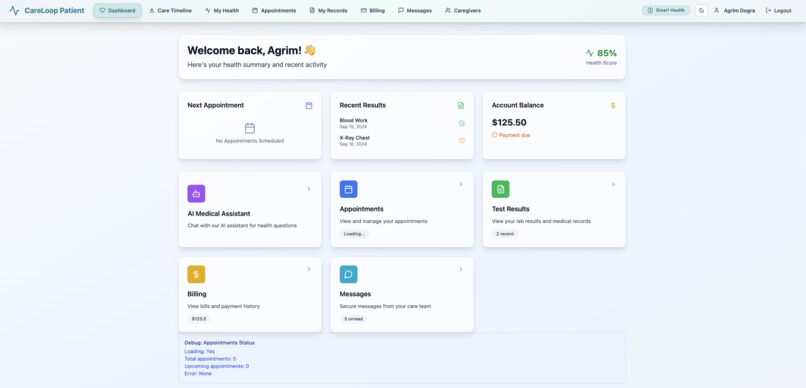Expand the Test Results card chevron arrow
Viewport: 806px width, 388px height.
tap(613, 184)
